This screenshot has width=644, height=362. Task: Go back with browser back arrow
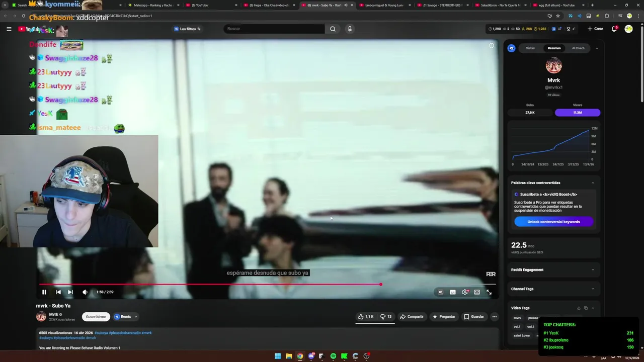coord(6,16)
